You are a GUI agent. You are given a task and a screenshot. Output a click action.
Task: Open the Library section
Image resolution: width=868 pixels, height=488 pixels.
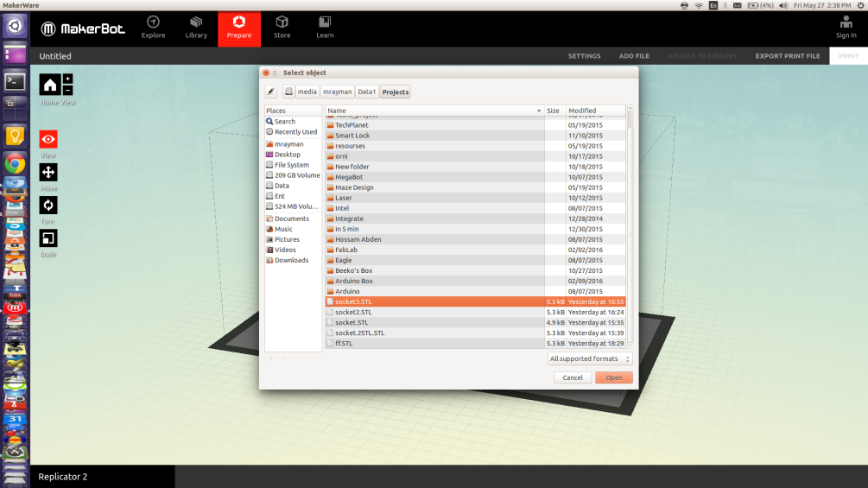tap(196, 28)
